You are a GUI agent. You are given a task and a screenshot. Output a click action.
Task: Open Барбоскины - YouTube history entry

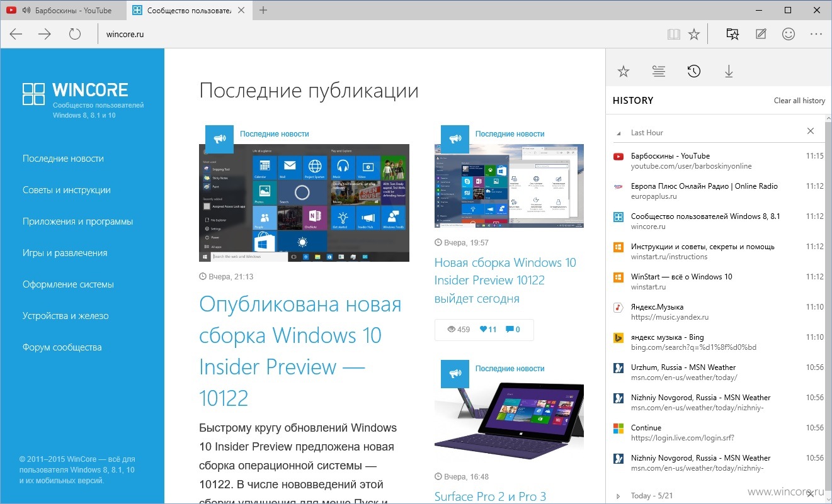tap(718, 161)
